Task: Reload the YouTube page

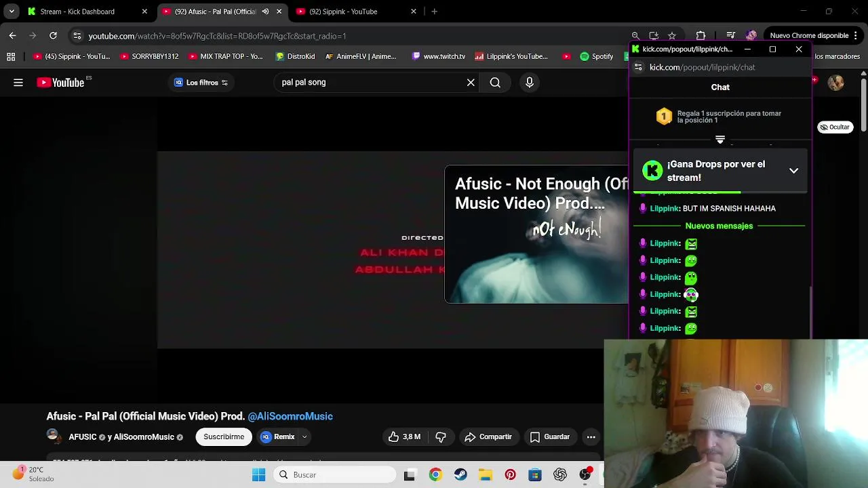Action: pos(53,35)
